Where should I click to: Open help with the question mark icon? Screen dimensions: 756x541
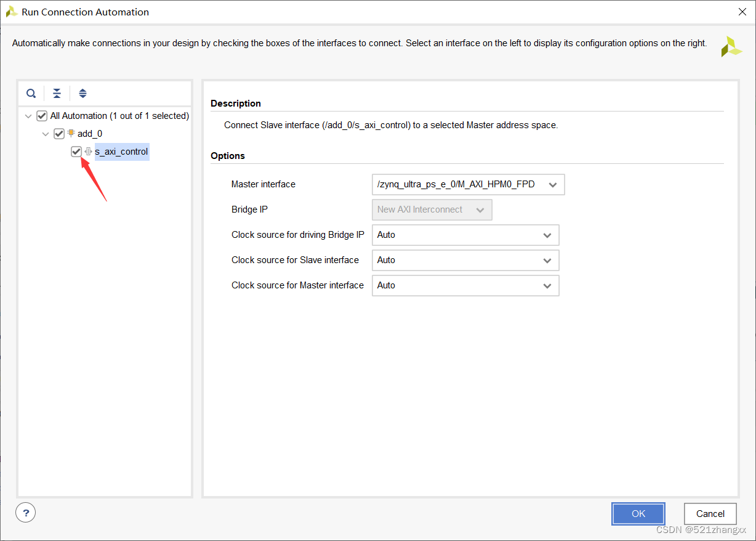(x=26, y=512)
